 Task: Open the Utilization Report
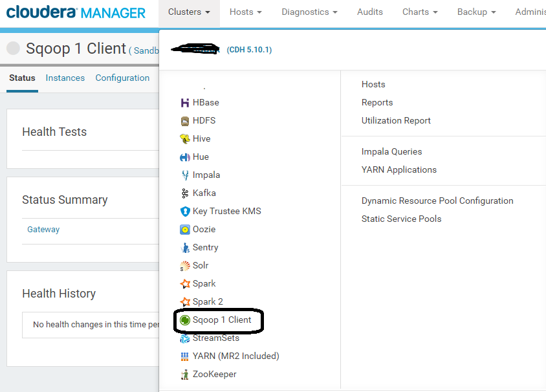click(x=396, y=120)
